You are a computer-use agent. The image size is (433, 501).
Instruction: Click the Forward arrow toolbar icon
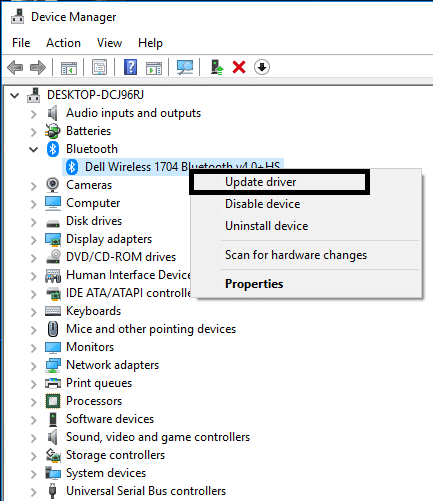(38, 68)
